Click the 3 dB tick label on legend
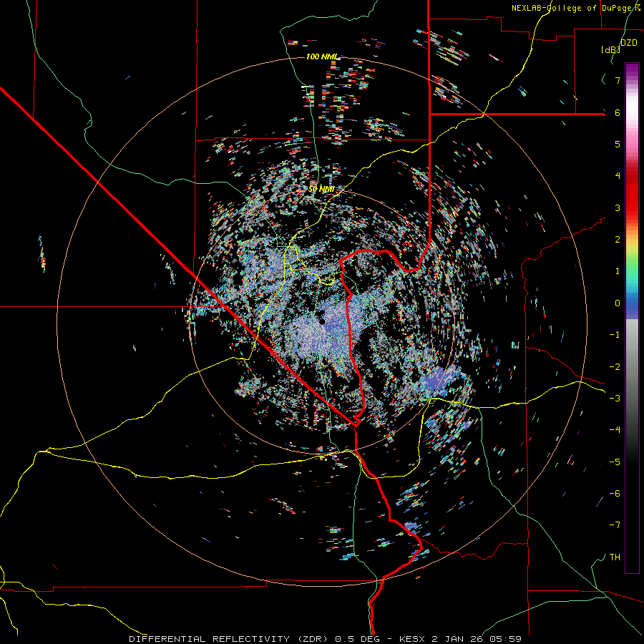Screen dimensions: 644x644 click(x=618, y=208)
